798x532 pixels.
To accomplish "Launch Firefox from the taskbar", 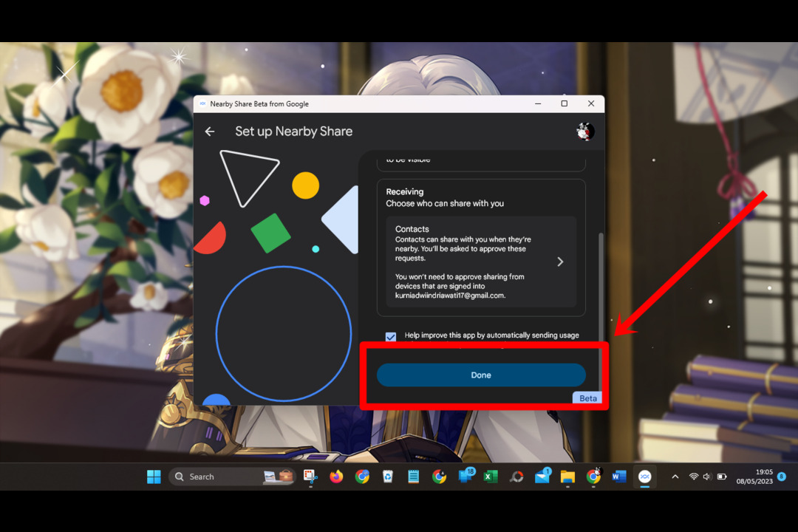I will 336,477.
